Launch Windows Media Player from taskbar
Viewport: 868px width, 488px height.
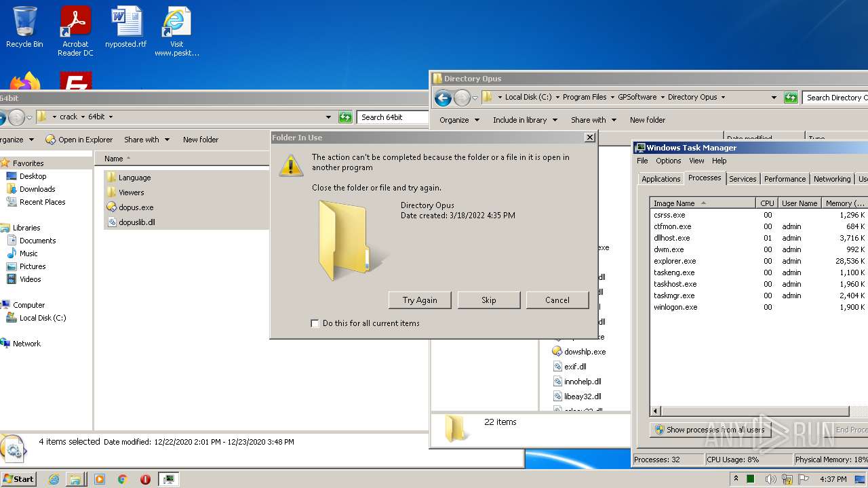pyautogui.click(x=100, y=479)
